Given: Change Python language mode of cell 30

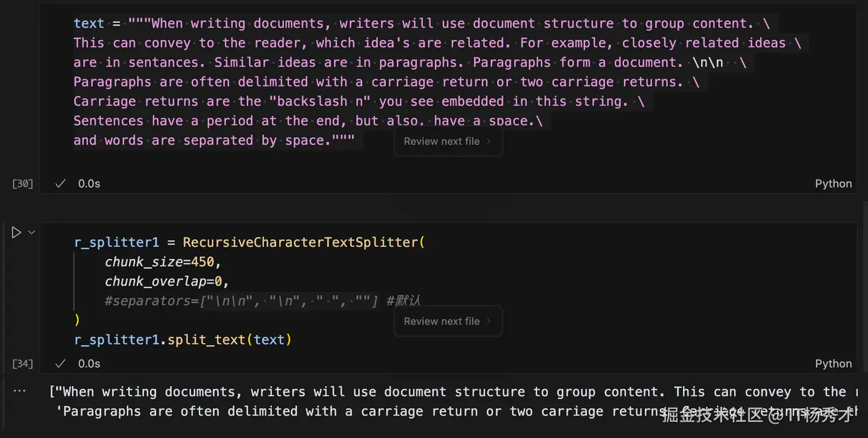Looking at the screenshot, I should pos(833,184).
